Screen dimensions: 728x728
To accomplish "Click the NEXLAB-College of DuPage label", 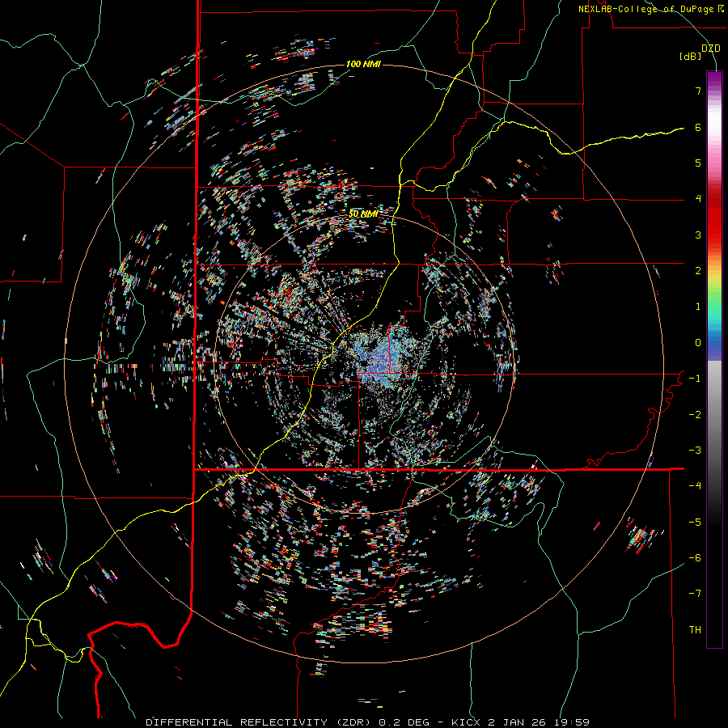I will (x=645, y=9).
